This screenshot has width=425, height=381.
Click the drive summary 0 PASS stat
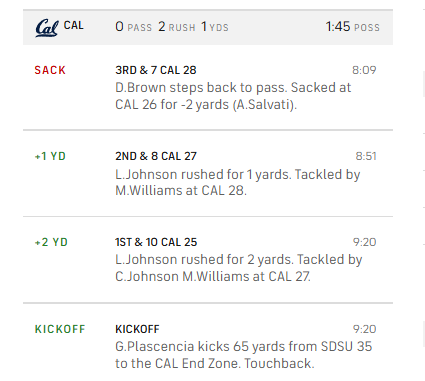pyautogui.click(x=134, y=27)
